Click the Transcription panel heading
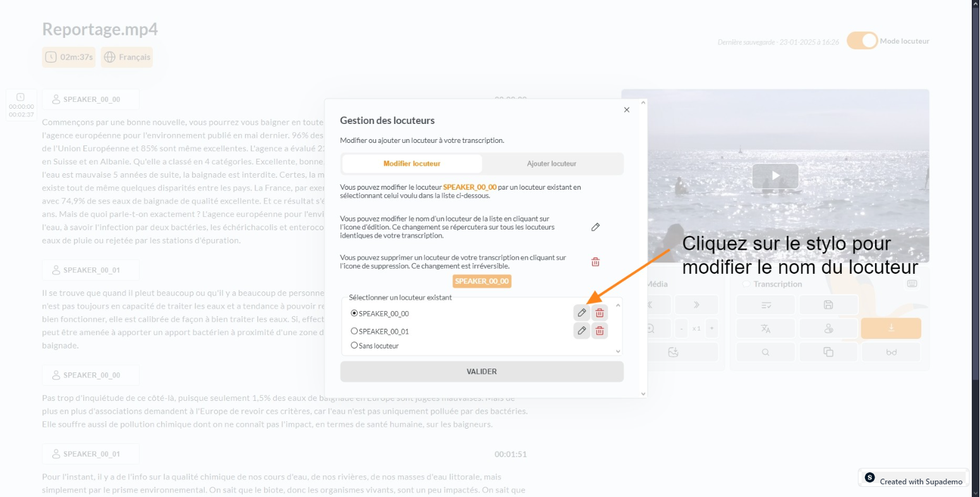Screen dimensions: 980x497 778,284
